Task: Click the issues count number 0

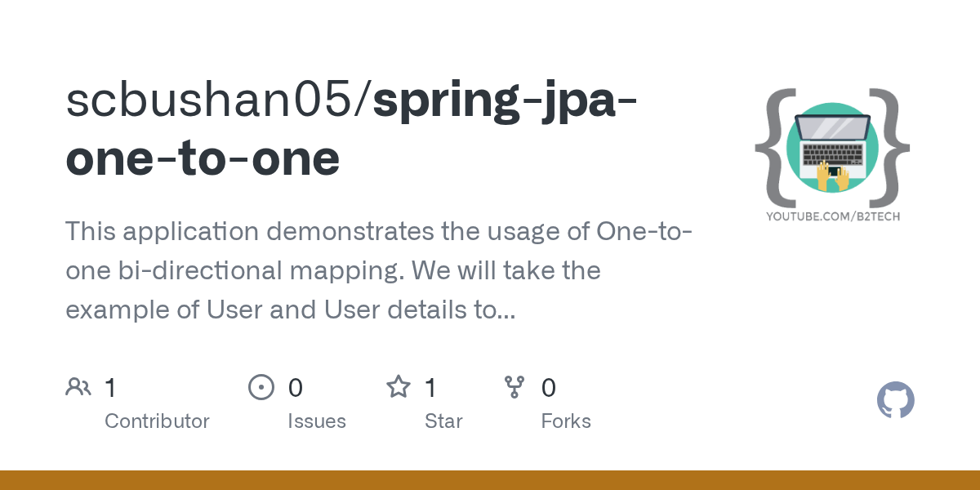Action: click(295, 387)
